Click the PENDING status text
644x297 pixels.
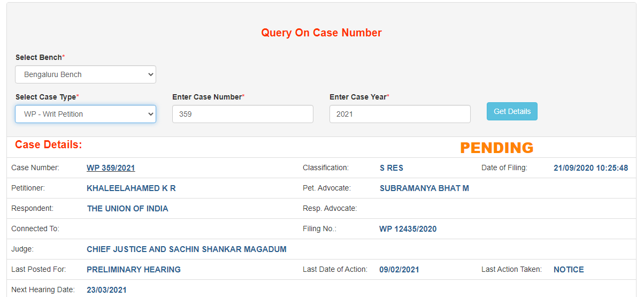point(496,148)
